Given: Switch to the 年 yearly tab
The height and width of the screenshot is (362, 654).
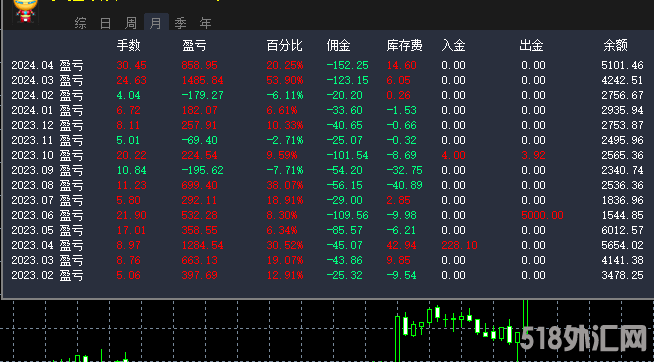Looking at the screenshot, I should click(205, 23).
